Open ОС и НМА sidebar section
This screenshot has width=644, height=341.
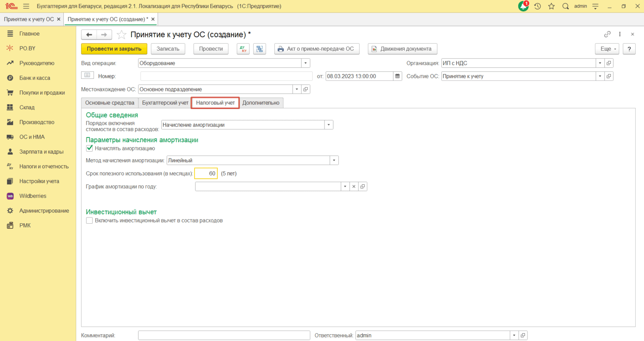[x=32, y=137]
